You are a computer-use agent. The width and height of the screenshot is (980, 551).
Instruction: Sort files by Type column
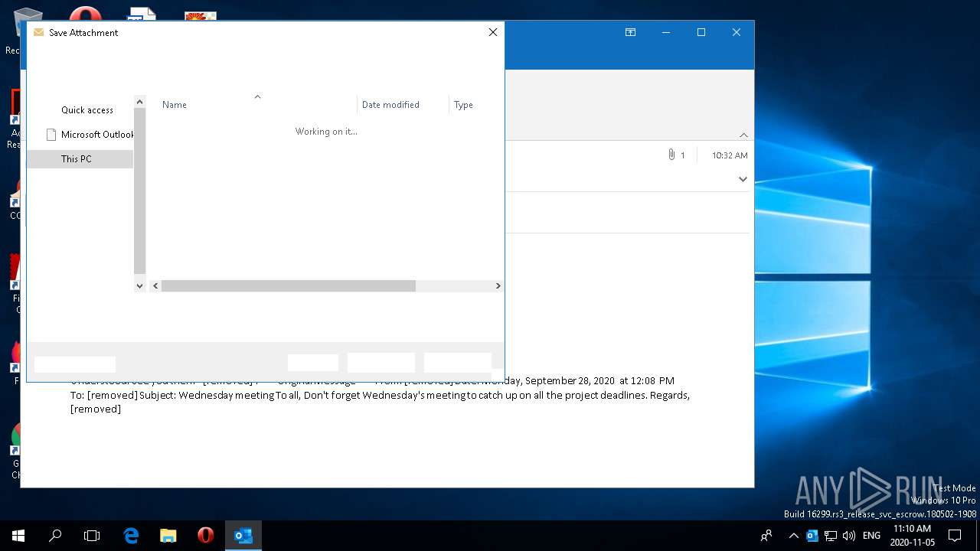click(x=463, y=105)
